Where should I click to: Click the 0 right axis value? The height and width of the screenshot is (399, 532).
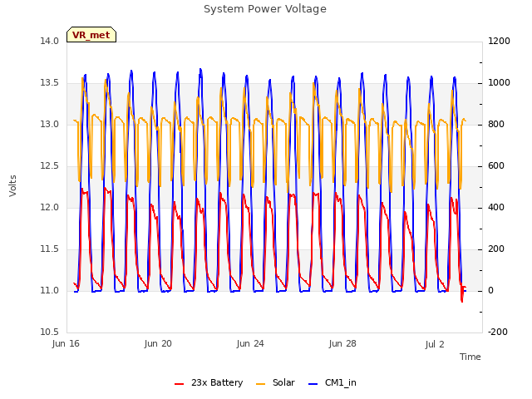click(490, 290)
